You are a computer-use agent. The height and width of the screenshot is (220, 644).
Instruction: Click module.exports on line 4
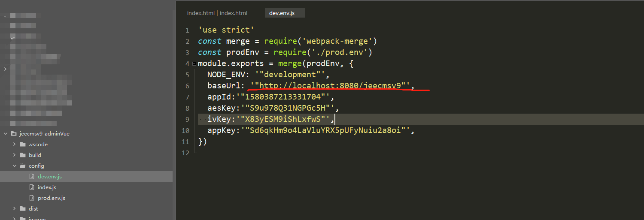231,63
